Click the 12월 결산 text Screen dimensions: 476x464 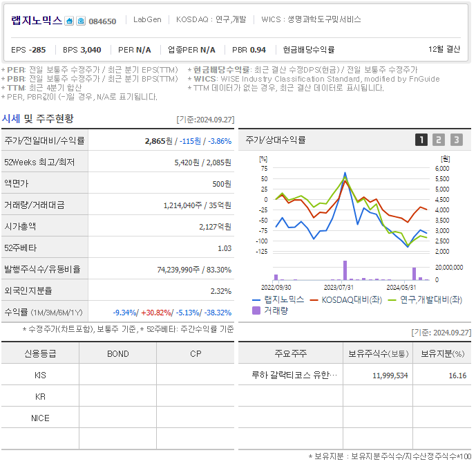444,49
